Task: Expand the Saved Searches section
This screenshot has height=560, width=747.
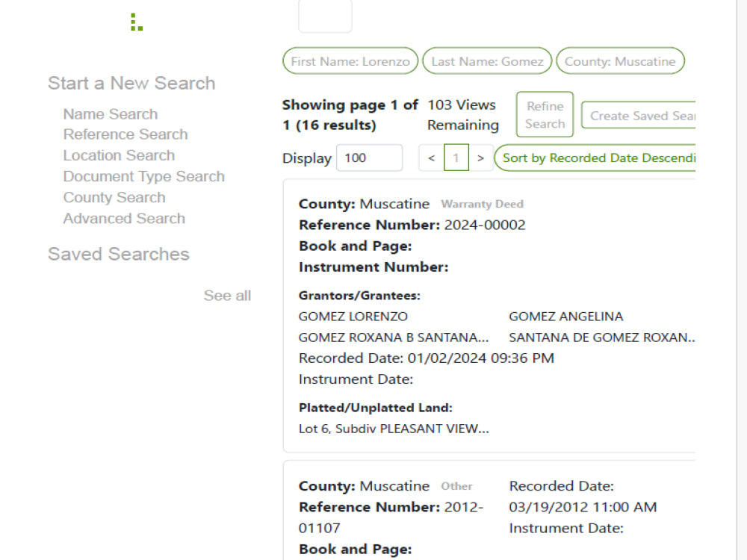Action: (118, 254)
